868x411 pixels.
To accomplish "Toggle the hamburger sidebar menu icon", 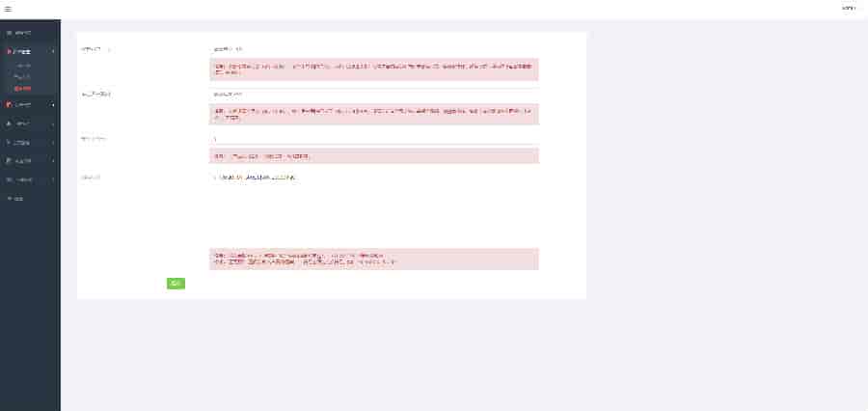I will tap(8, 9).
